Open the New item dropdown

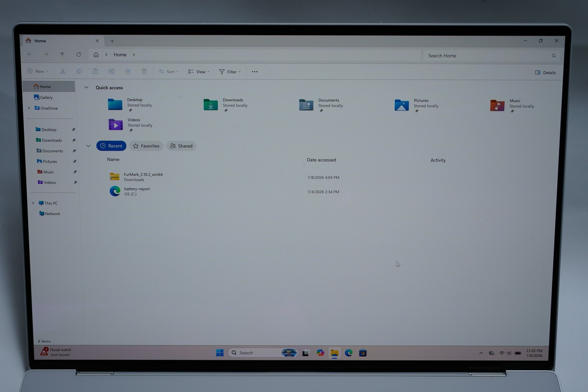point(38,71)
